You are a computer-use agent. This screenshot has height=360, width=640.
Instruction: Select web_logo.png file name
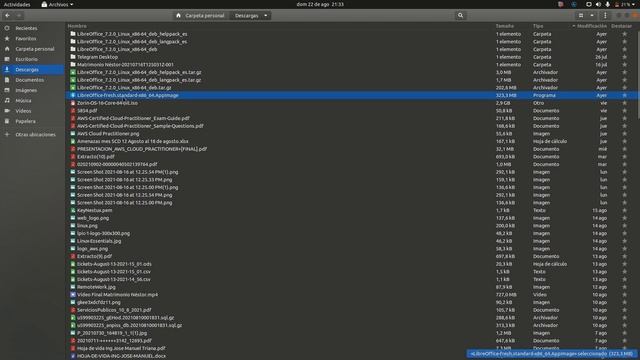(93, 218)
